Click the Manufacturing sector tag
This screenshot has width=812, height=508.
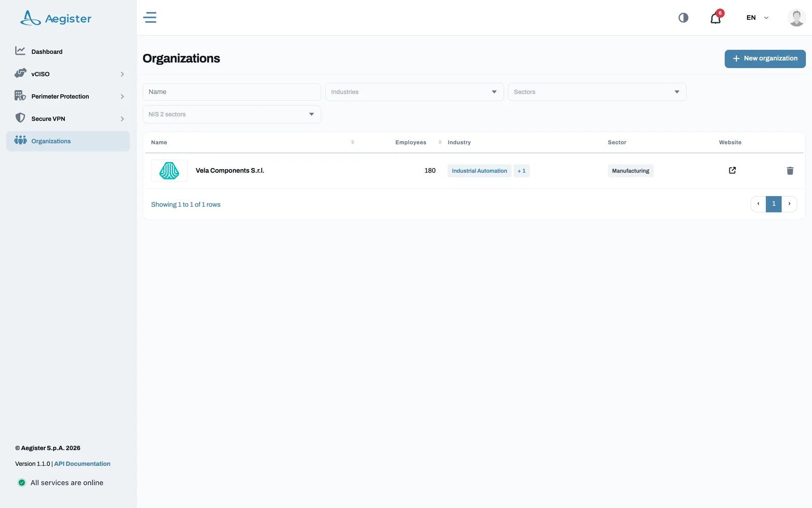coord(630,171)
